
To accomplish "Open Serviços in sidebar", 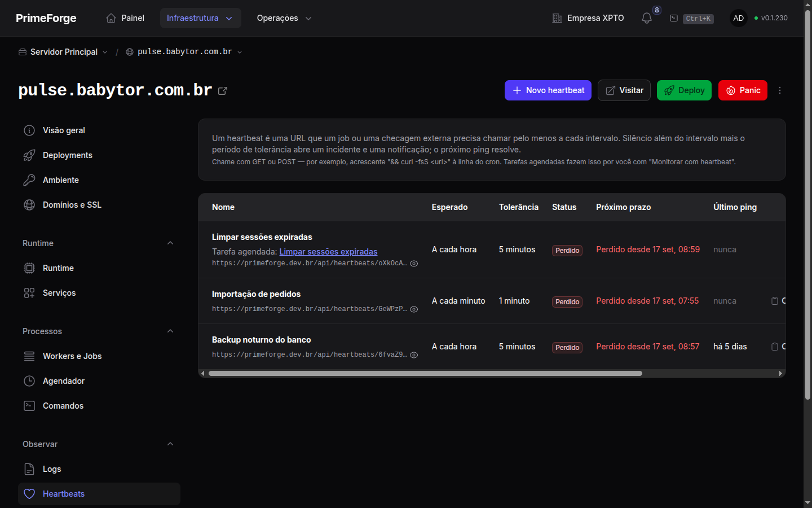I will pos(99,293).
